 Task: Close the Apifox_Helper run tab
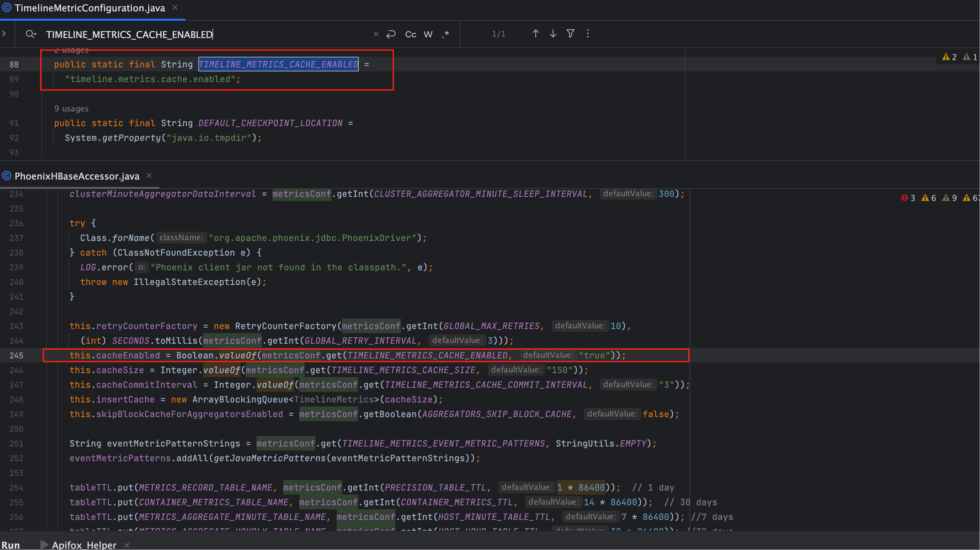point(127,545)
